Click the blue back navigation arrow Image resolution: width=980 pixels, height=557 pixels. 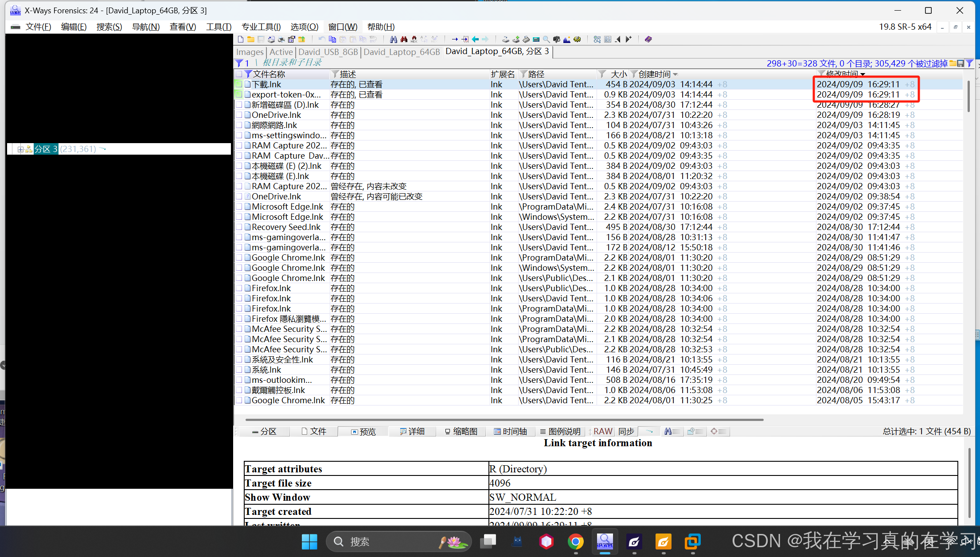[475, 39]
